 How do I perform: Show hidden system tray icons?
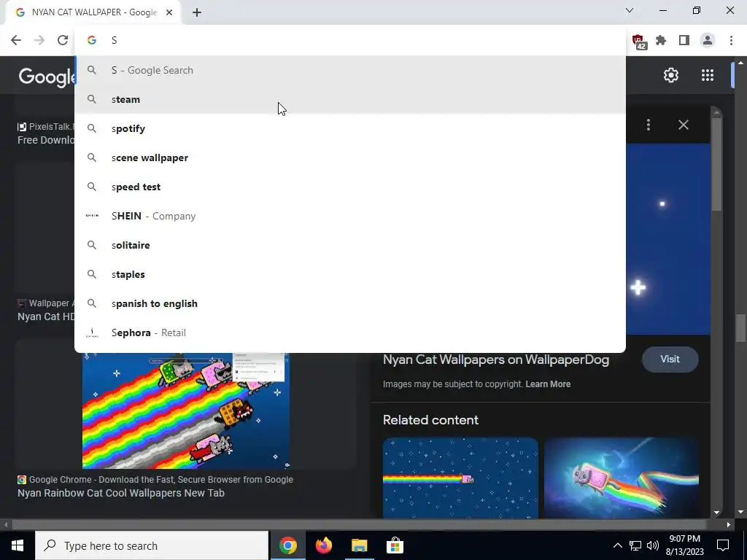pyautogui.click(x=617, y=545)
